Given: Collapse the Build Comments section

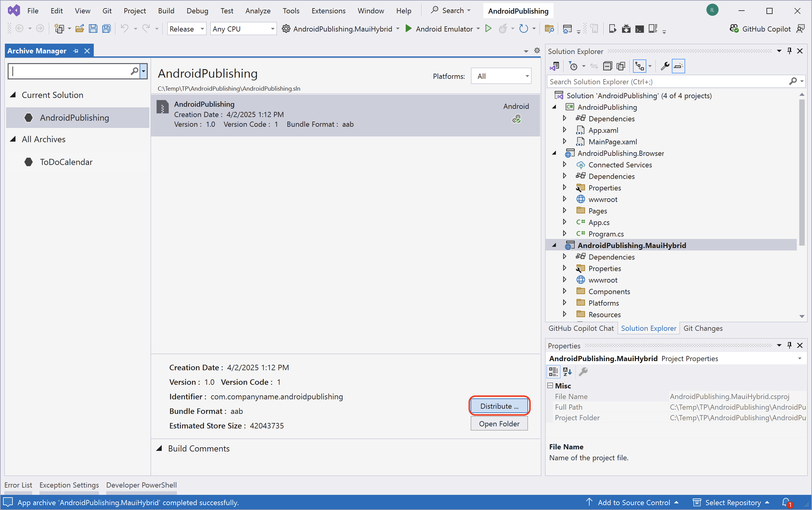Looking at the screenshot, I should [x=159, y=448].
